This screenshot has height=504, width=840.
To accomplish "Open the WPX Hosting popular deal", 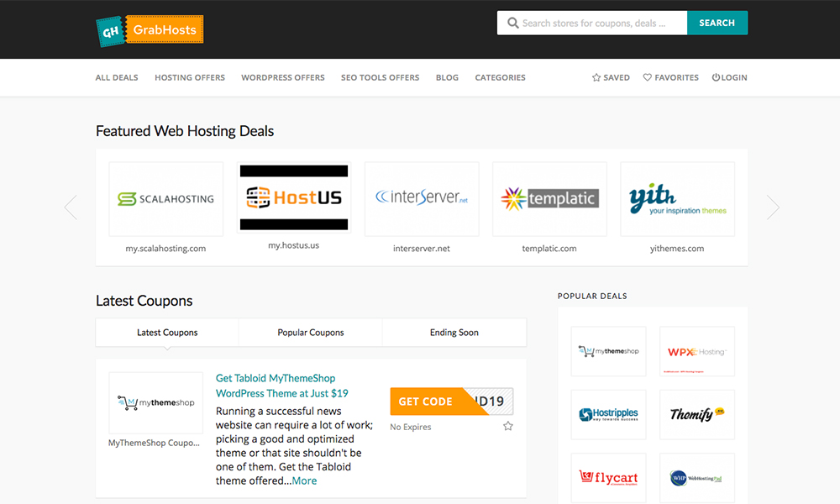I will pos(696,351).
